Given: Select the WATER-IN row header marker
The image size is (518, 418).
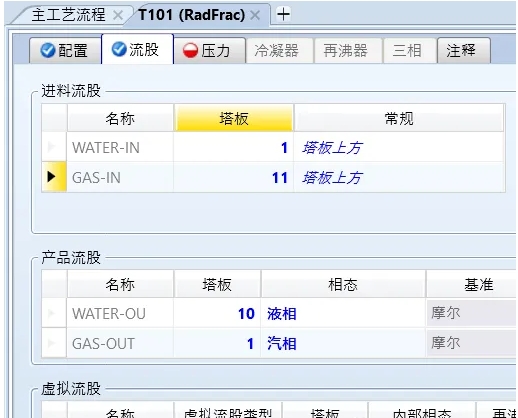Looking at the screenshot, I should 54,147.
